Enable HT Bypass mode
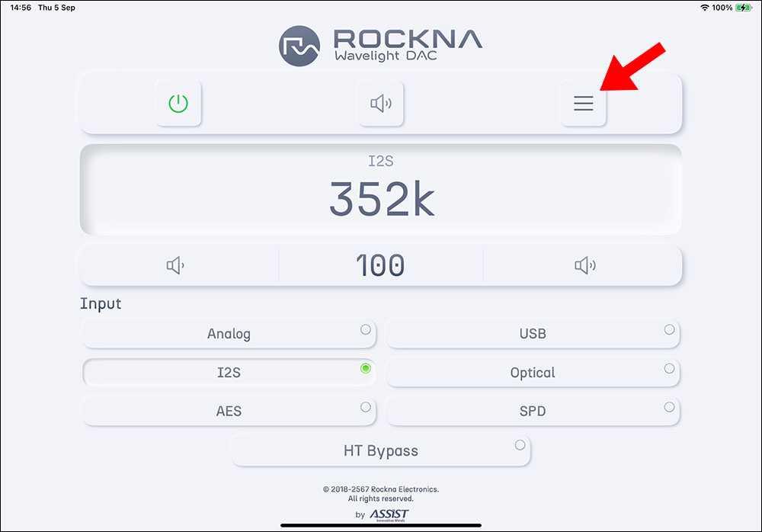762x532 pixels. pyautogui.click(x=381, y=450)
